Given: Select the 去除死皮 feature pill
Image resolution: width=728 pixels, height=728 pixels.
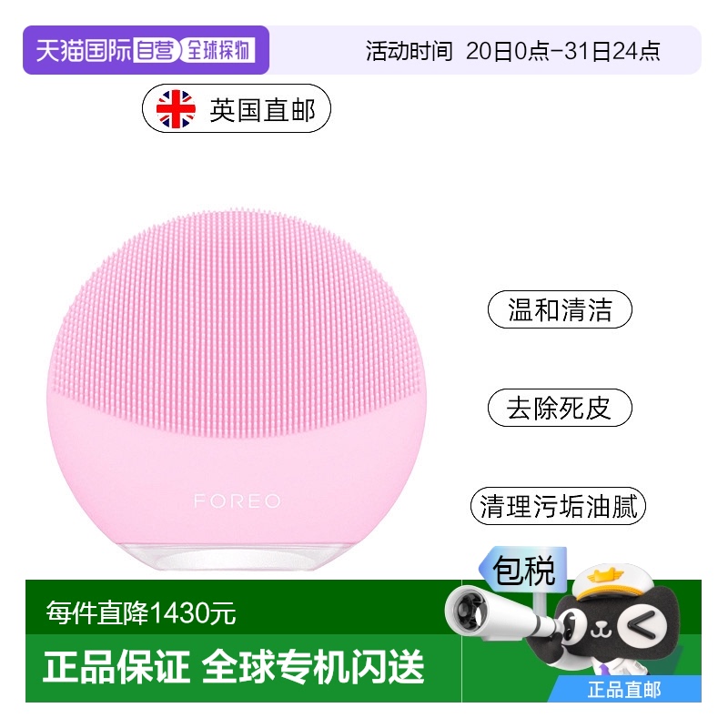Looking at the screenshot, I should [560, 408].
